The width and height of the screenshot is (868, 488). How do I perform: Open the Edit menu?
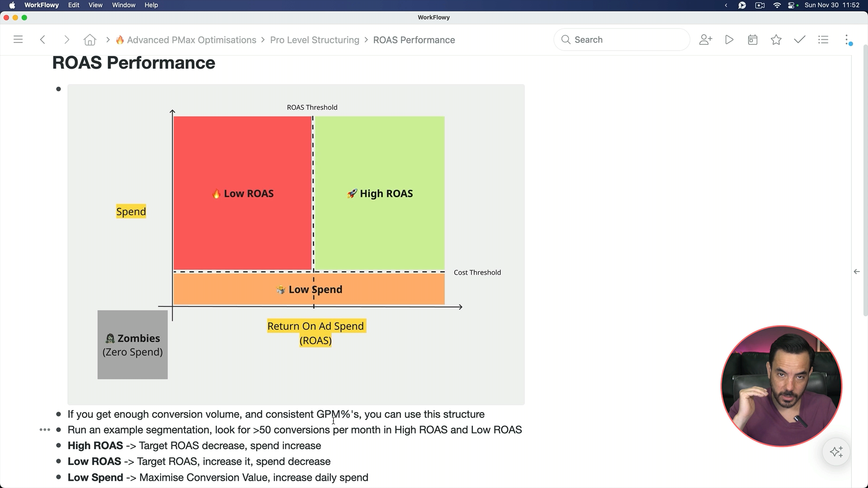(74, 5)
